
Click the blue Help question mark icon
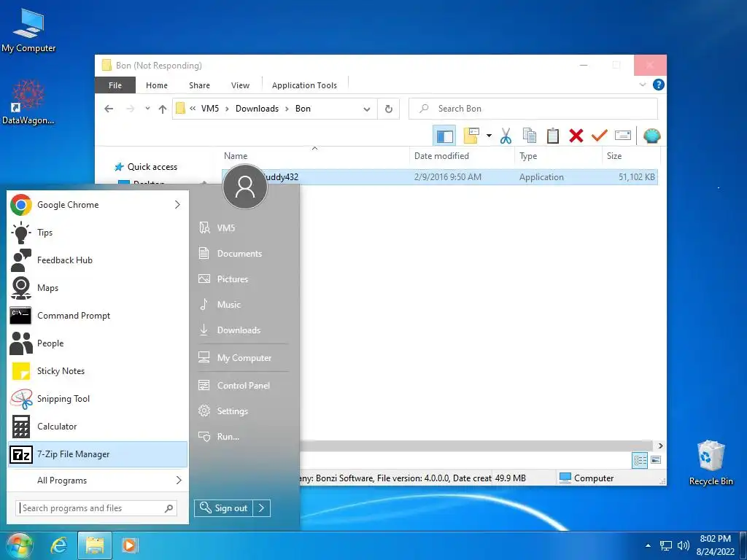pyautogui.click(x=659, y=85)
